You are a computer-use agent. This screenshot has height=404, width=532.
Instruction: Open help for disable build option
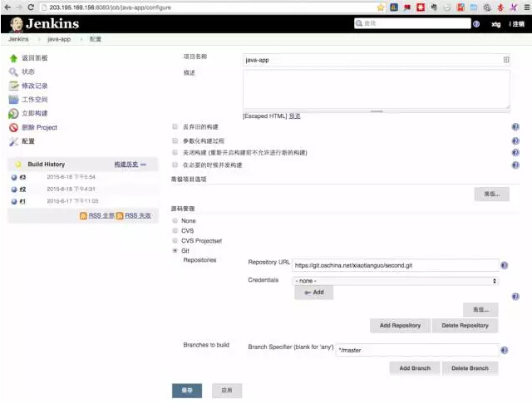pyautogui.click(x=515, y=153)
